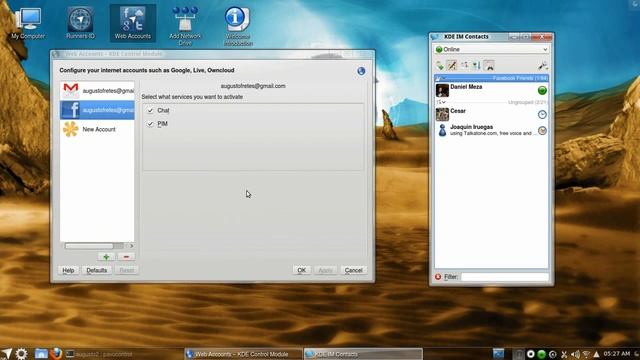The image size is (640, 360).
Task: Click the sort contacts toolbar icon
Action: tap(476, 65)
